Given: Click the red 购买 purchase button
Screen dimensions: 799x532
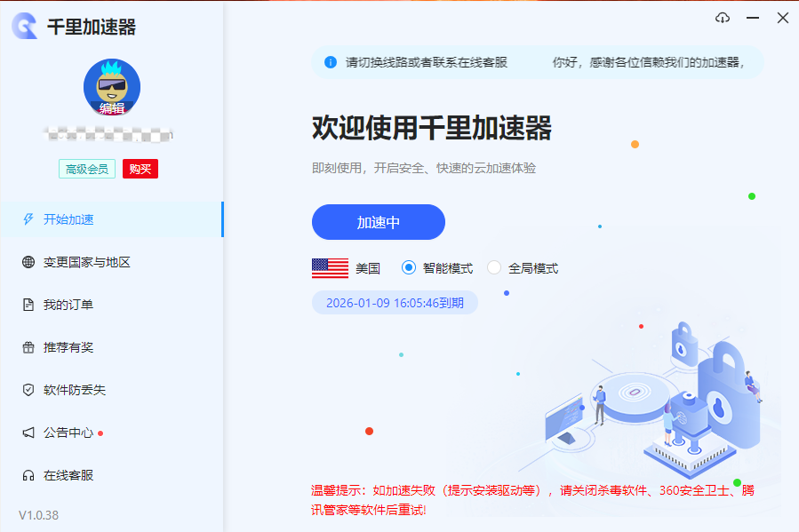Looking at the screenshot, I should pos(140,168).
